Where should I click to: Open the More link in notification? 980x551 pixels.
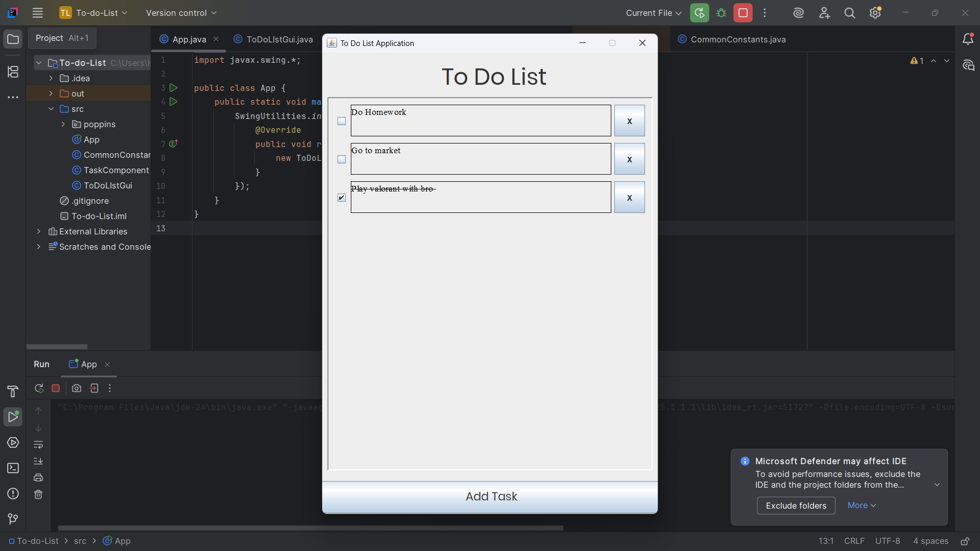[862, 506]
